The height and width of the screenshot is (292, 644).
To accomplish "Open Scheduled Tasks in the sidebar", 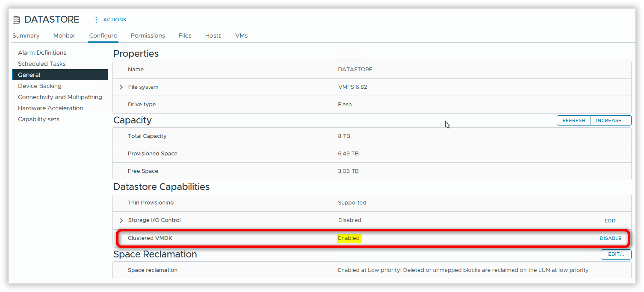I will point(41,64).
